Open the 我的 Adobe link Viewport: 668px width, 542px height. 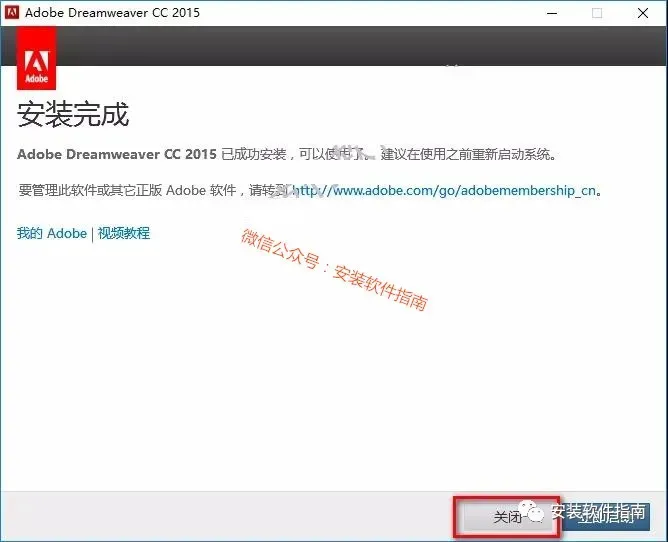point(52,234)
